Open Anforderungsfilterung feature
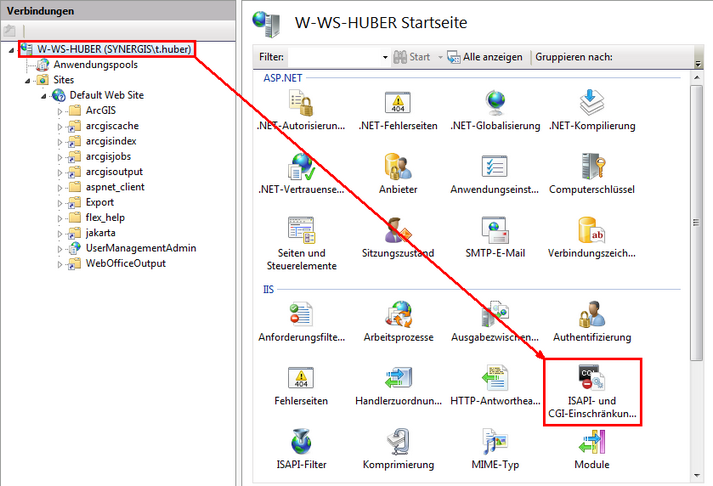713x486 pixels. click(301, 321)
